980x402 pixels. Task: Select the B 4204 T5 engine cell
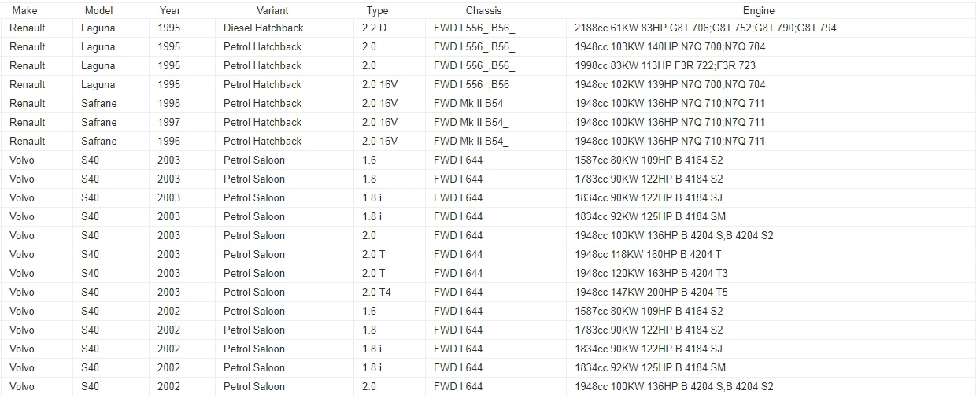[x=651, y=292]
